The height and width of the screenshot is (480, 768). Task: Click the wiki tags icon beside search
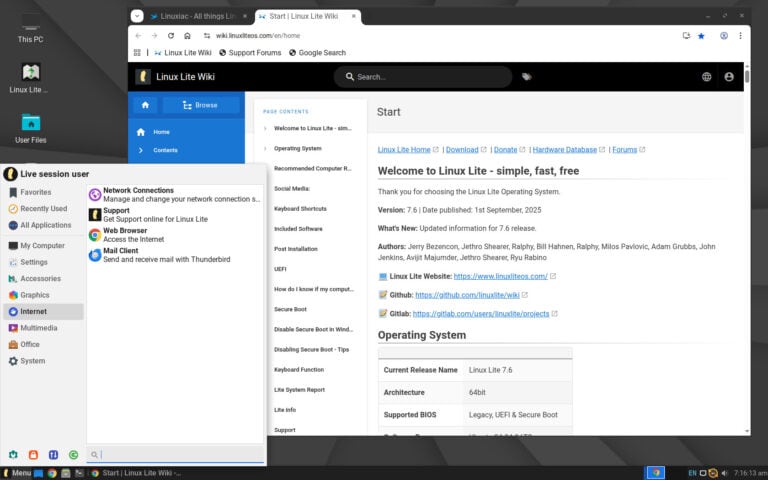point(527,77)
